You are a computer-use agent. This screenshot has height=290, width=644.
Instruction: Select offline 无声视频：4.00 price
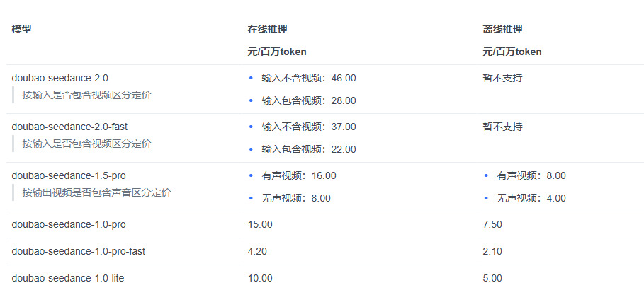pos(531,198)
